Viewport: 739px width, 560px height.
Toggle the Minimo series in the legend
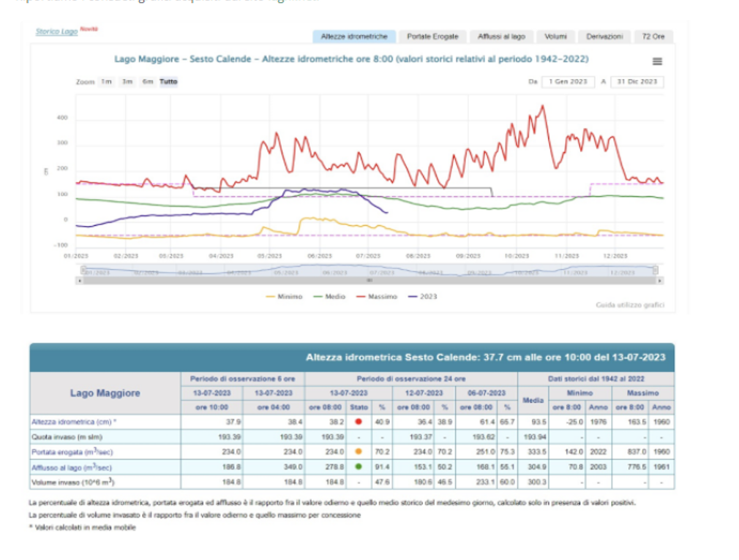pyautogui.click(x=284, y=297)
